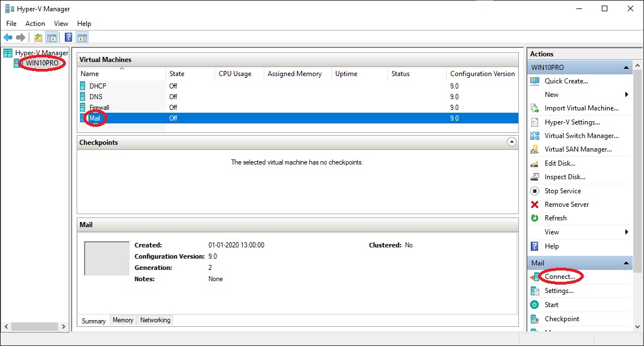Click the tree pane scroll left arrow

pyautogui.click(x=6, y=327)
